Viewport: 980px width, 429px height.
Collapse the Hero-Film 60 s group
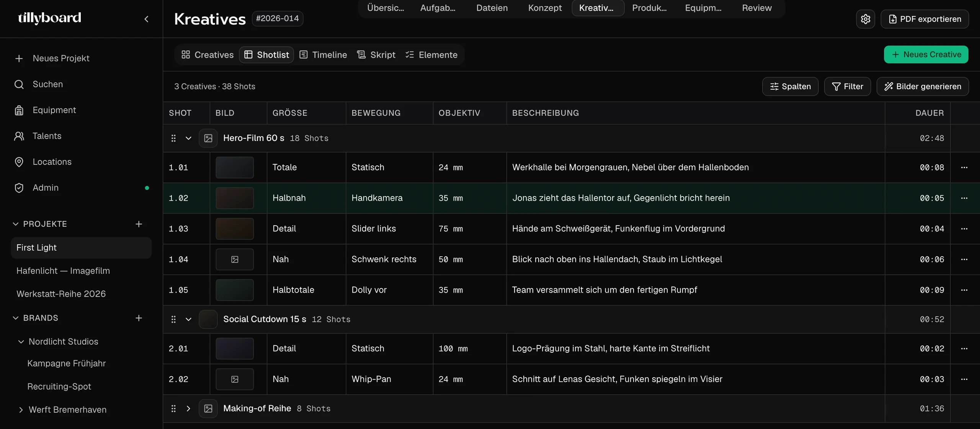188,138
